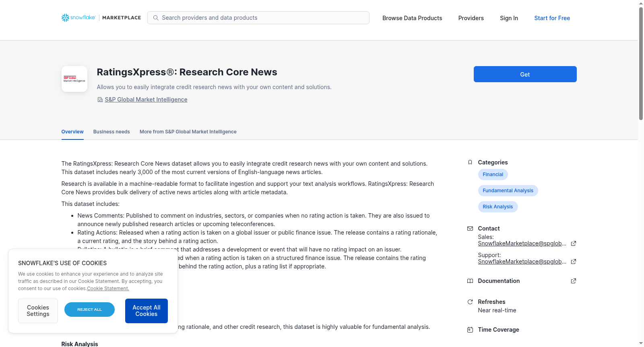
Task: Go to the Providers page
Action: (471, 18)
